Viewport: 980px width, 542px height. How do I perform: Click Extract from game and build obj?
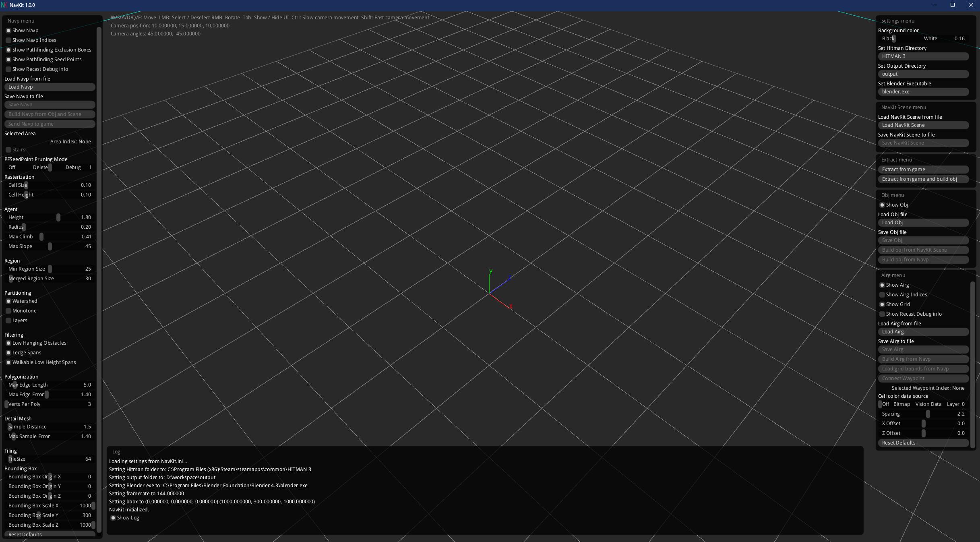tap(923, 179)
